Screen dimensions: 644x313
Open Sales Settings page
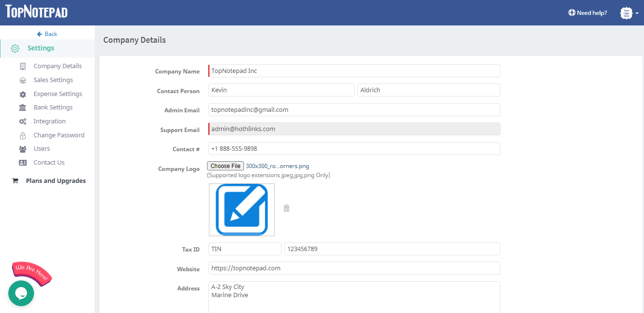53,80
